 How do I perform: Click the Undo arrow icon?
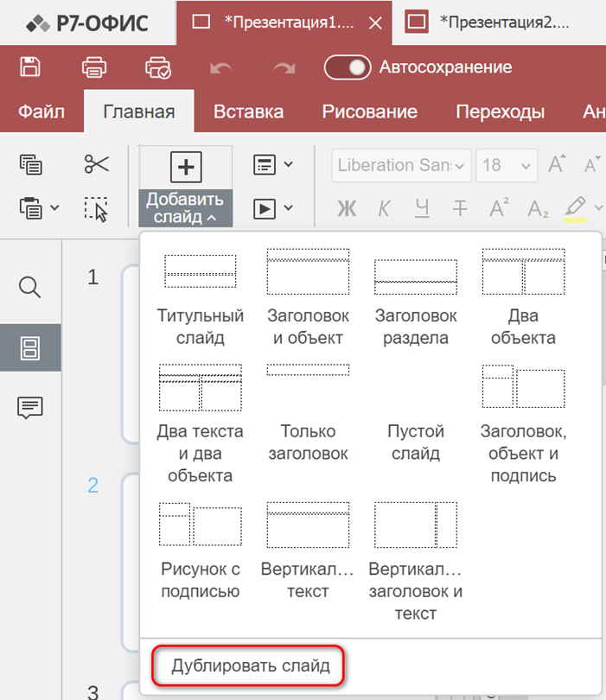221,68
